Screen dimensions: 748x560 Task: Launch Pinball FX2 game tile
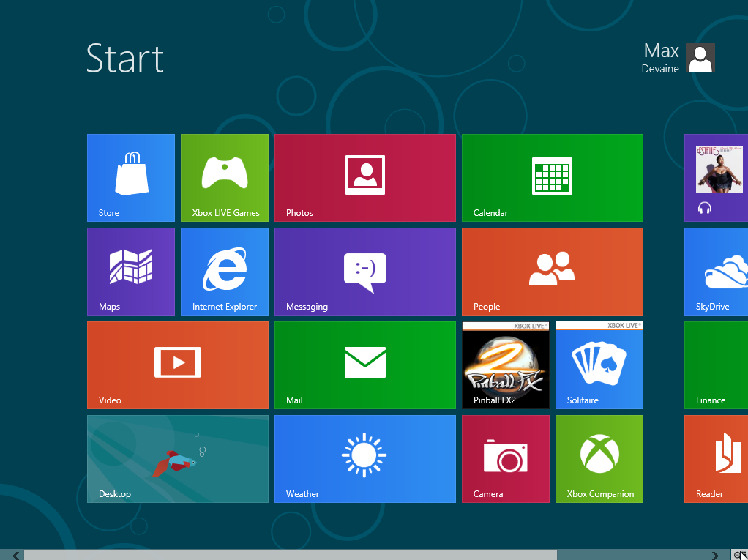506,365
